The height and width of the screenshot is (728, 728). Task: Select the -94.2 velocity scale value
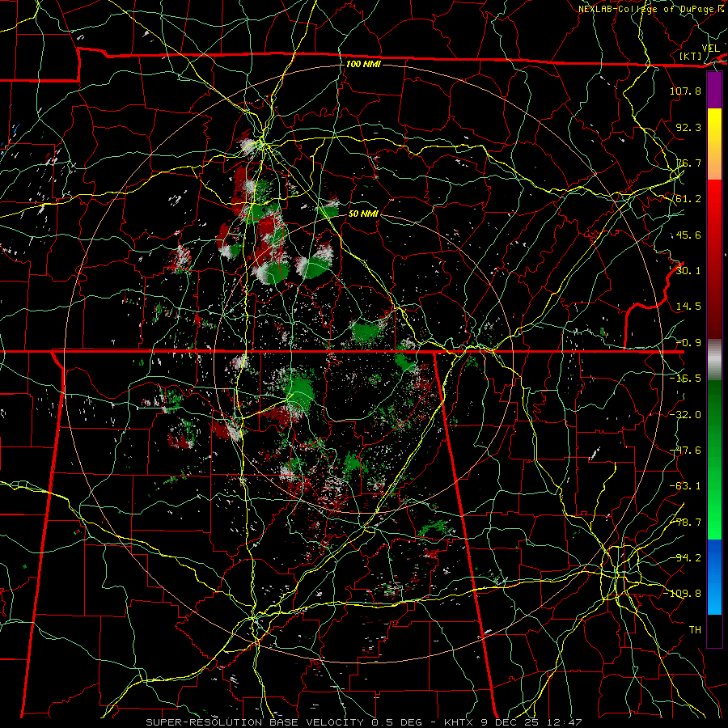click(x=685, y=557)
